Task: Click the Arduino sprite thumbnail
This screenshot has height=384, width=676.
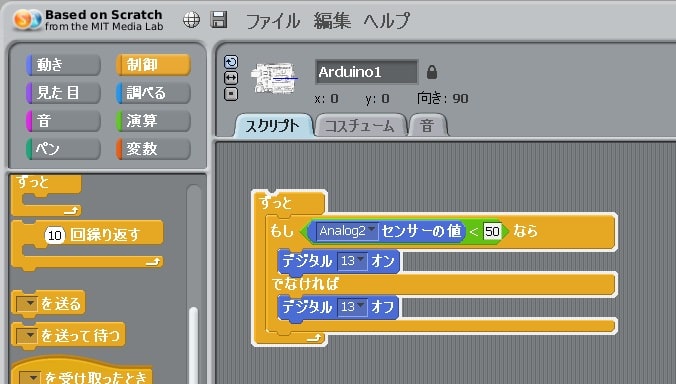Action: (x=274, y=78)
